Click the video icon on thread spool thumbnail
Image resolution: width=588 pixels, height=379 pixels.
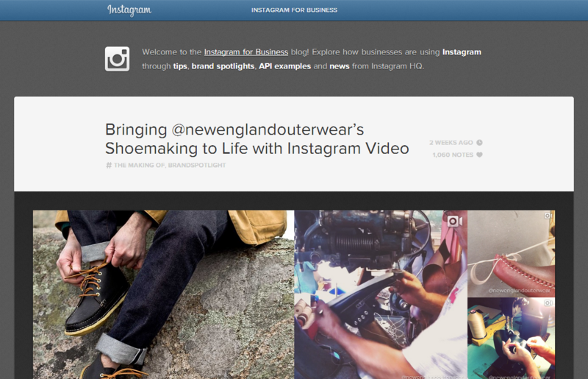[548, 302]
